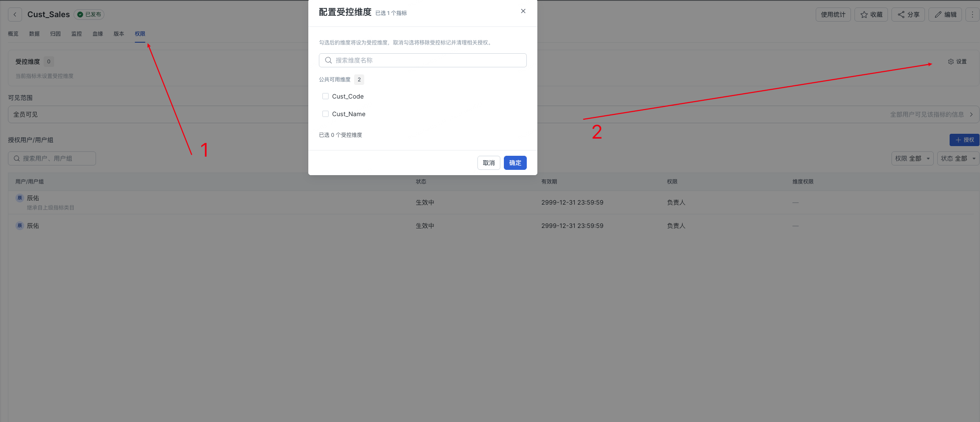Open the 状态 全部 filter dropdown
Screen dimensions: 980x422
[958, 158]
